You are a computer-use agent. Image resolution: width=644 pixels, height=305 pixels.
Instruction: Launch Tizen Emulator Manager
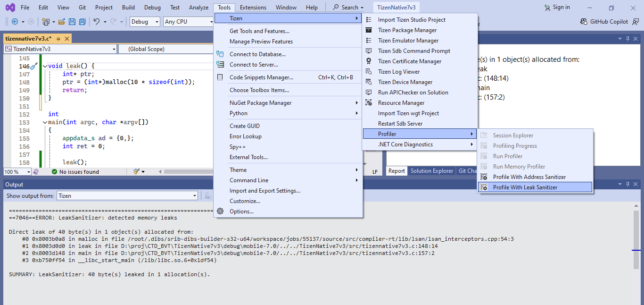[x=408, y=41]
